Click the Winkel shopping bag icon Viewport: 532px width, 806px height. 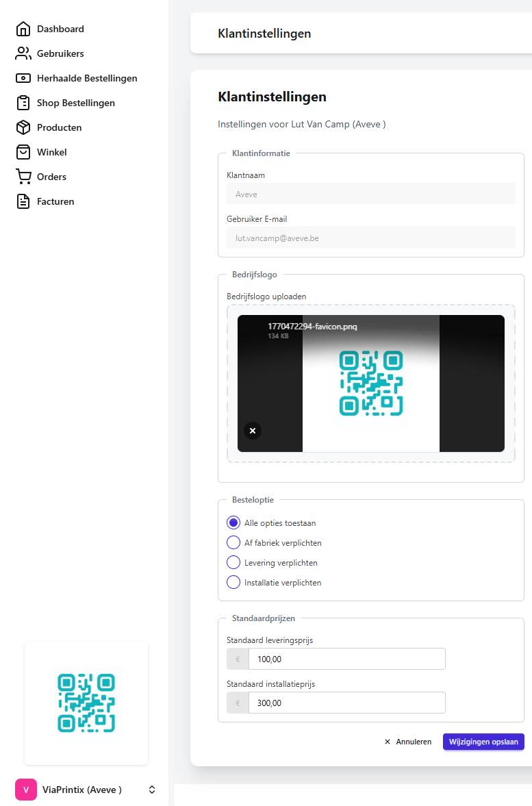pyautogui.click(x=23, y=152)
